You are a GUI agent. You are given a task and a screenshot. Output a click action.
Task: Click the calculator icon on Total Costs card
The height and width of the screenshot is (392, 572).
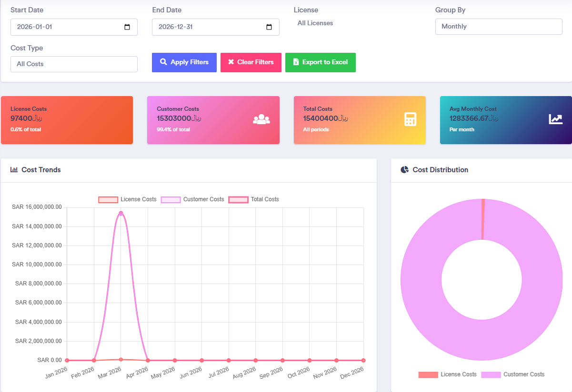[x=410, y=119]
